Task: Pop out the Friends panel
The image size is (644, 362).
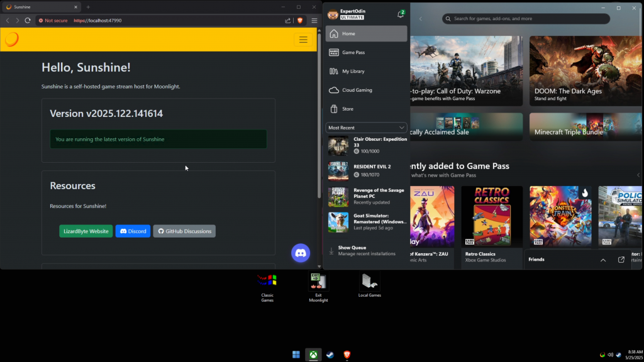Action: [621, 260]
